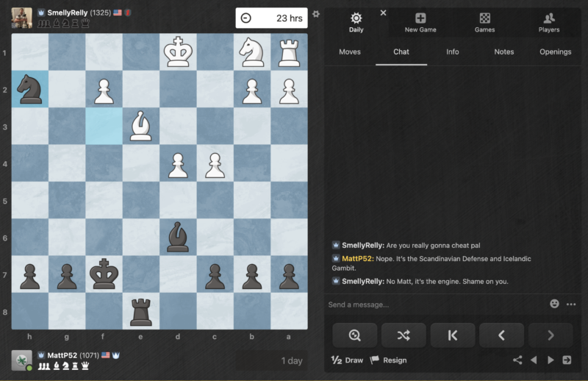Open the Openings tab
Screen dimensions: 588x381
pos(555,51)
